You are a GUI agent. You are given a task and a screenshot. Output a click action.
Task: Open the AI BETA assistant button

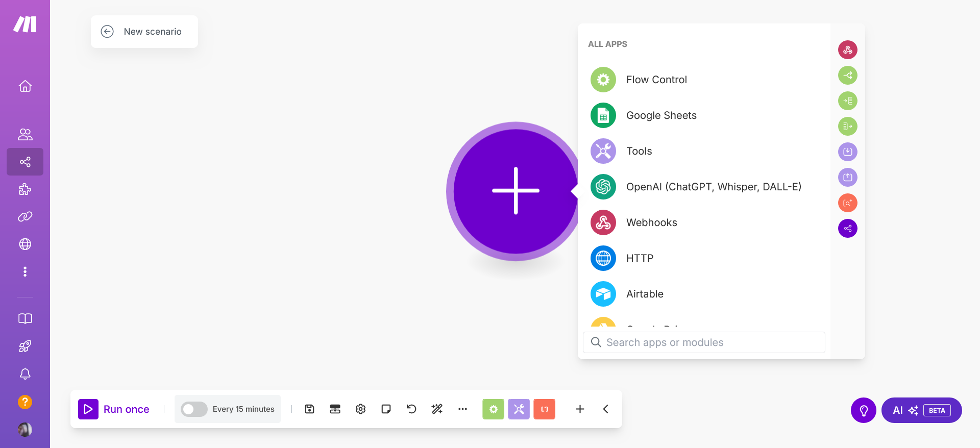point(922,410)
